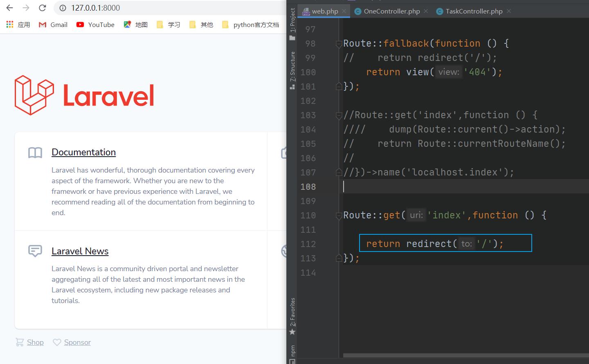Open the YouTube bookmark
Viewport: 589px width, 364px height.
coord(95,25)
